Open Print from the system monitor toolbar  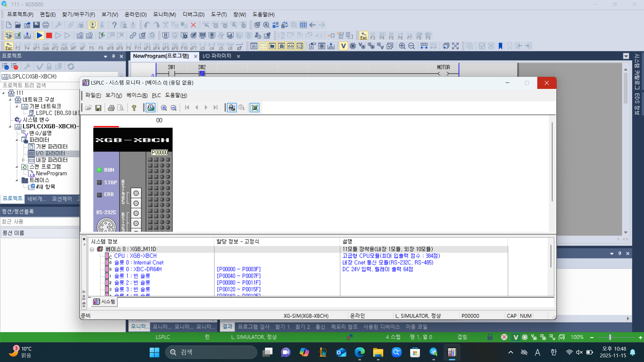pyautogui.click(x=111, y=108)
